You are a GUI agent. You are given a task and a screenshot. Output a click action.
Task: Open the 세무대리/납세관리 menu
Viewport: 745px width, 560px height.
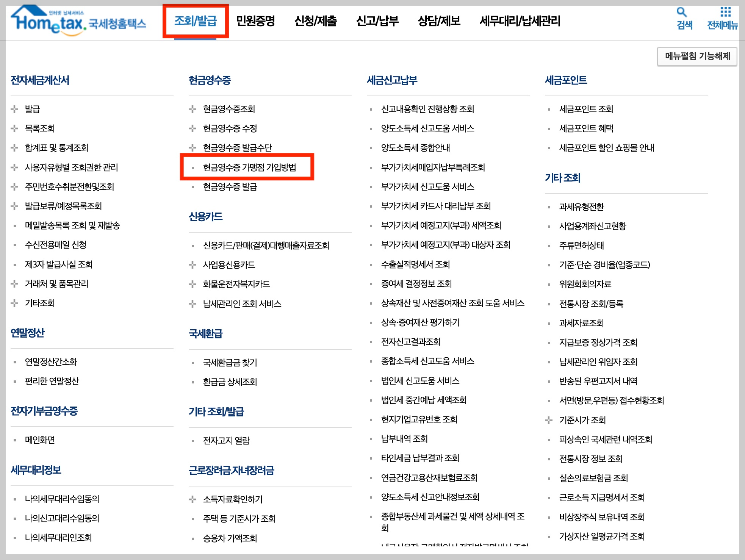[520, 21]
